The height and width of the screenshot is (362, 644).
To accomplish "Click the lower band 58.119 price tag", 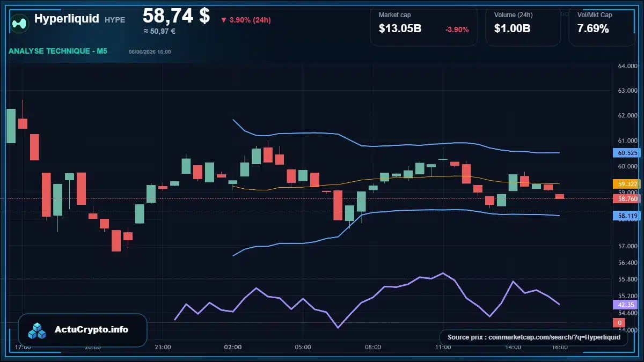I will pyautogui.click(x=627, y=216).
